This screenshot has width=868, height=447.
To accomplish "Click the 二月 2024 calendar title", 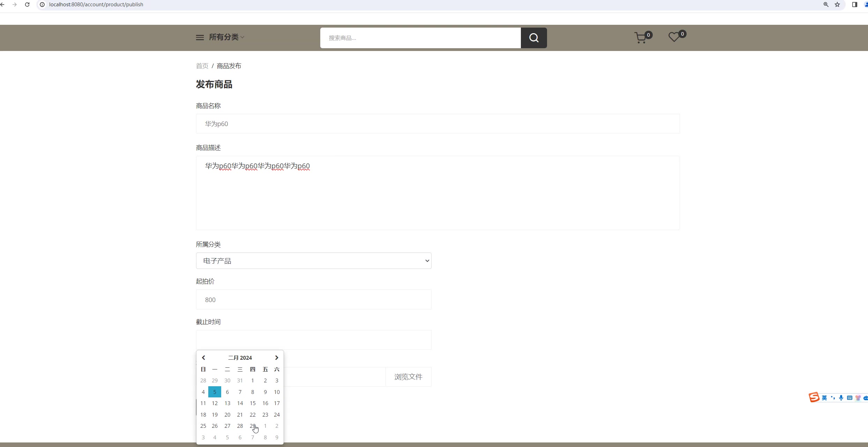I will point(240,358).
